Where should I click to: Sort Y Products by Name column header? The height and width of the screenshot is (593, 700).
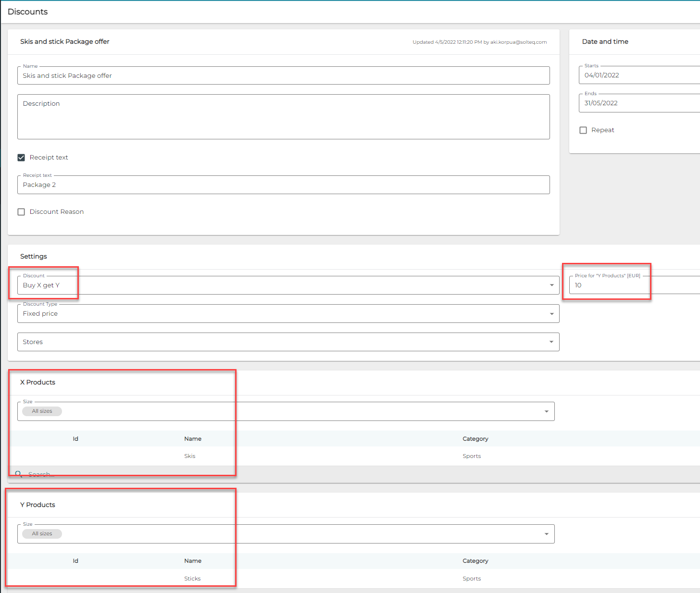tap(193, 561)
